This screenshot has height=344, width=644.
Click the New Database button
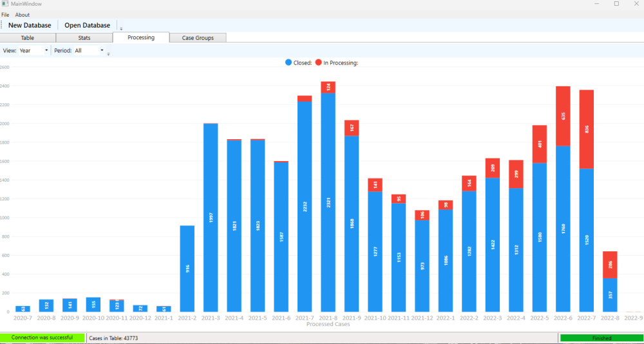click(30, 25)
